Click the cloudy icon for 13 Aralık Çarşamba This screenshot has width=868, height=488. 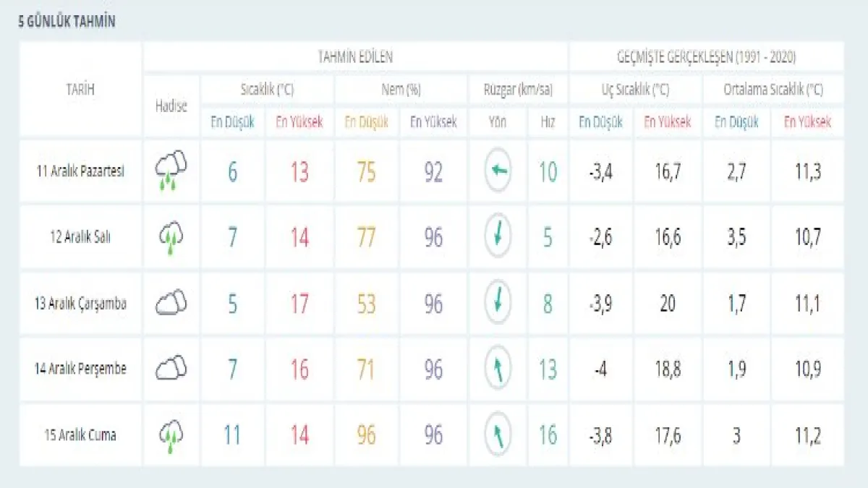(171, 303)
